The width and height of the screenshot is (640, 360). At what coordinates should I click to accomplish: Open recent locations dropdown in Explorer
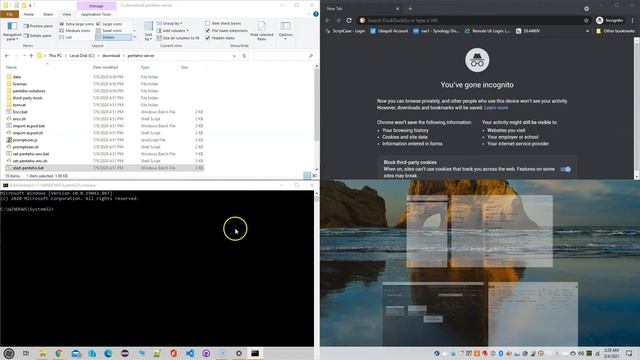coord(24,56)
